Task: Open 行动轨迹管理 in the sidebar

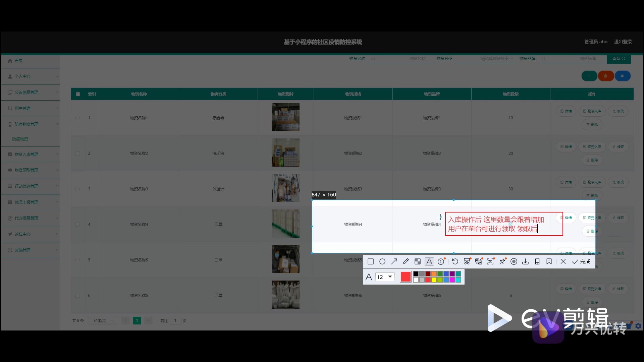Action: click(30, 186)
